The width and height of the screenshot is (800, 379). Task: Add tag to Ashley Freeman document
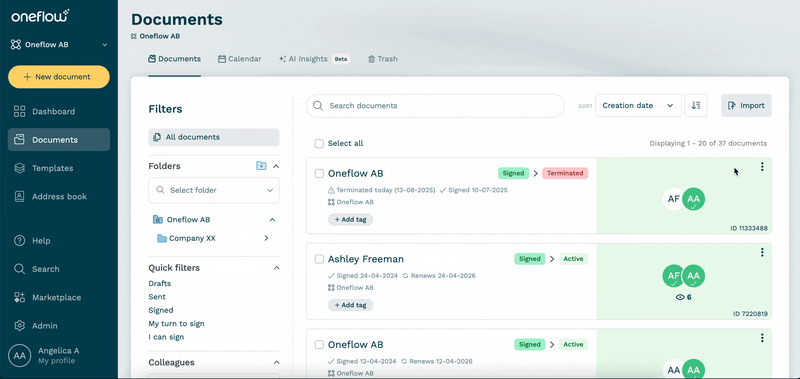pos(351,305)
